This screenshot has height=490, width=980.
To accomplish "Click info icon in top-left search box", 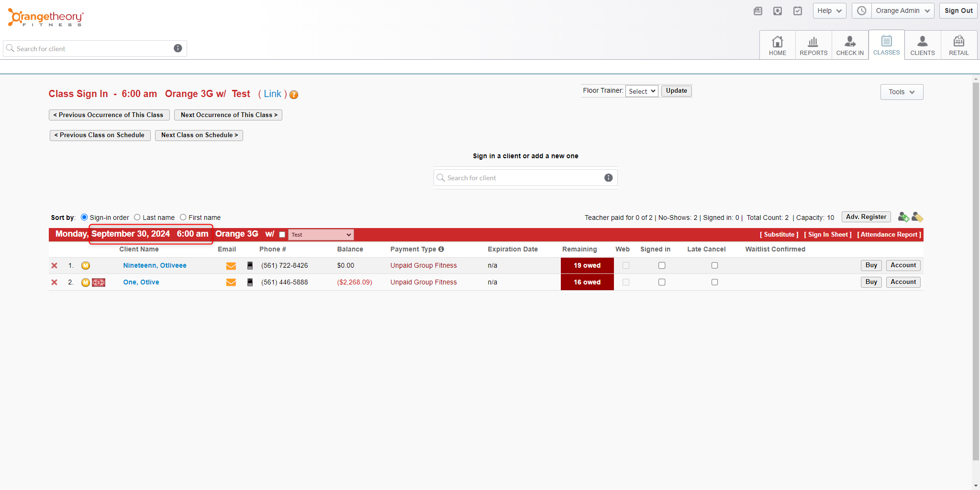I will tap(178, 48).
